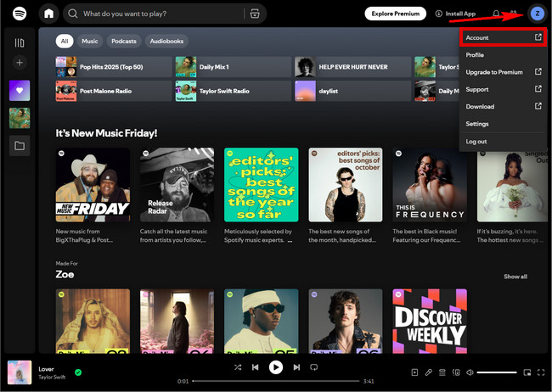Choose Profile from the profile menu

pyautogui.click(x=503, y=55)
